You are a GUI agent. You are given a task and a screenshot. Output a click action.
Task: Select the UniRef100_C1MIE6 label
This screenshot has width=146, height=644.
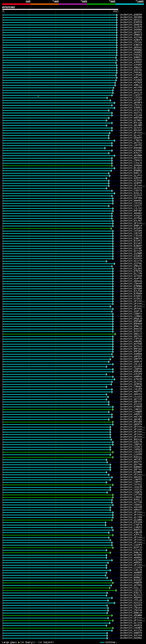point(131,98)
